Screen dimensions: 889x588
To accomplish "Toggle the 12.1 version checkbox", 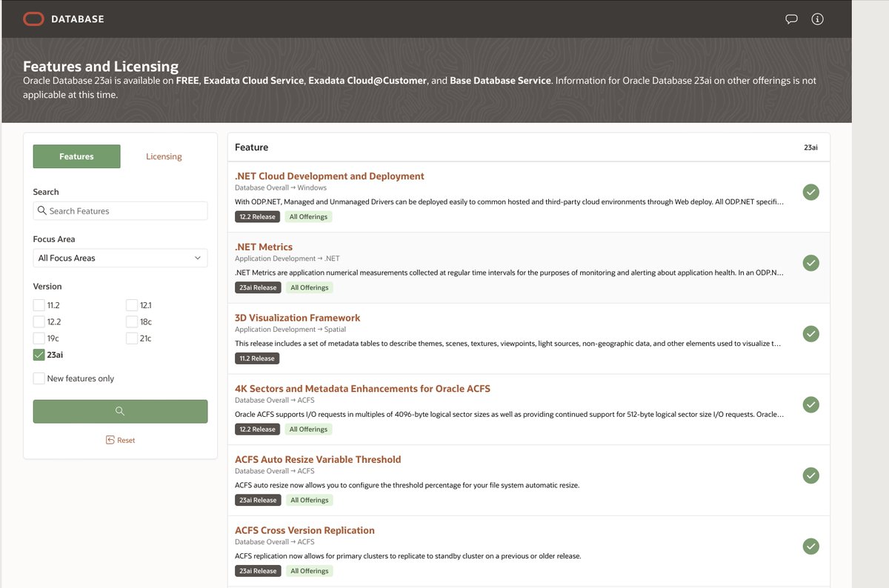I will coord(131,305).
